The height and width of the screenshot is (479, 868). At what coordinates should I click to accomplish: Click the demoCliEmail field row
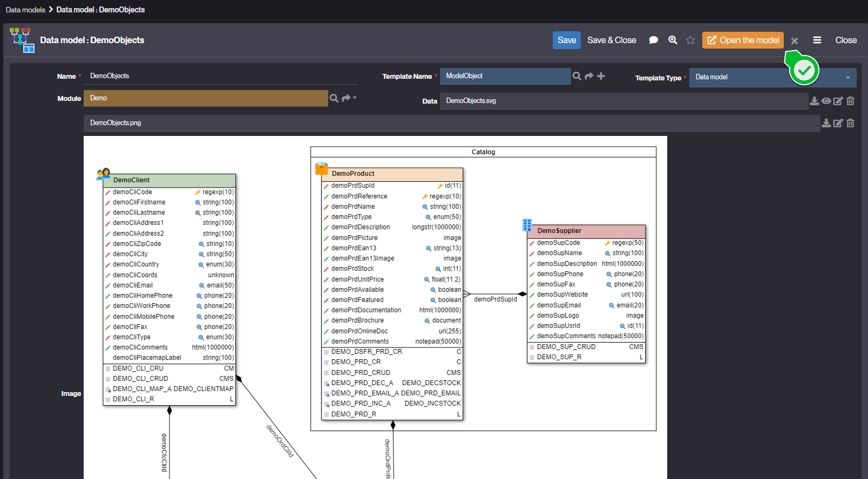pyautogui.click(x=169, y=285)
